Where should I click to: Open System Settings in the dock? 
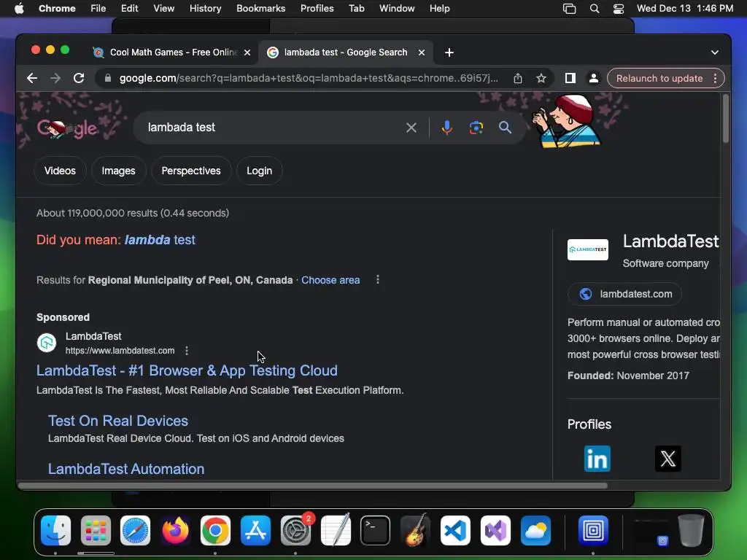click(x=295, y=530)
